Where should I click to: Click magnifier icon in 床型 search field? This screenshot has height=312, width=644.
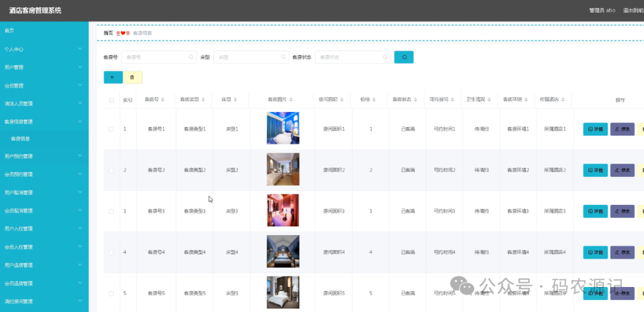(x=283, y=57)
